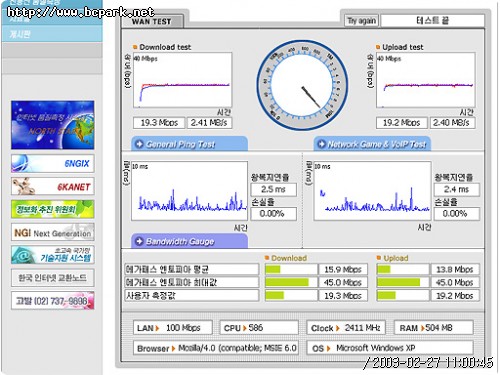The image size is (500, 375).
Task: Click the Try again button
Action: [361, 21]
